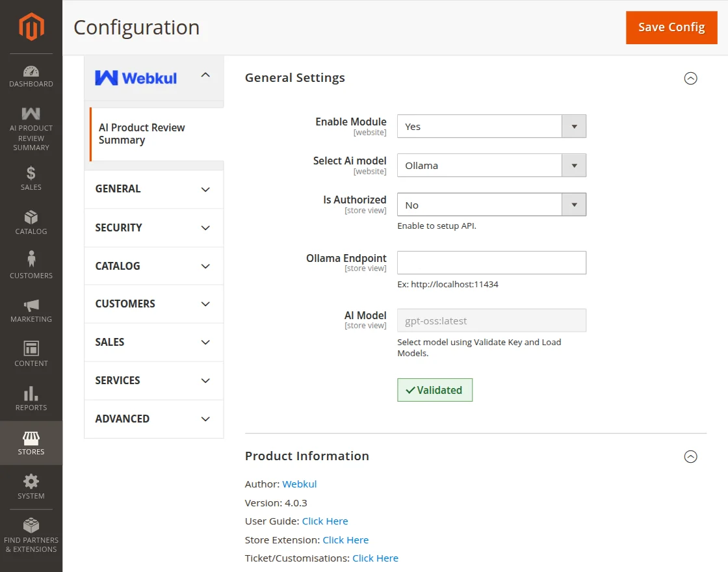Click the Validated button
Screen dimensions: 728x572
coord(435,390)
